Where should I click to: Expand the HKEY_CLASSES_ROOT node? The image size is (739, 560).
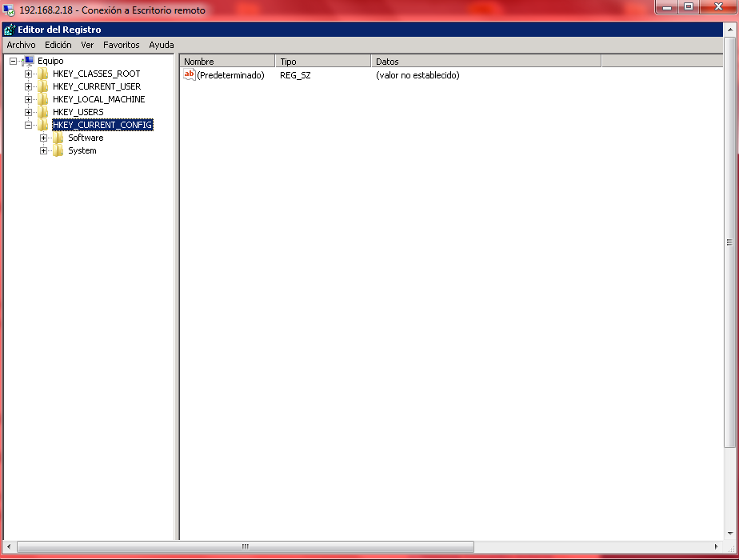tap(28, 74)
